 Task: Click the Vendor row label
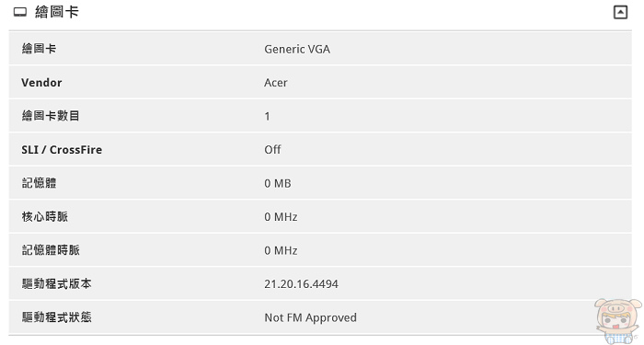click(x=41, y=83)
